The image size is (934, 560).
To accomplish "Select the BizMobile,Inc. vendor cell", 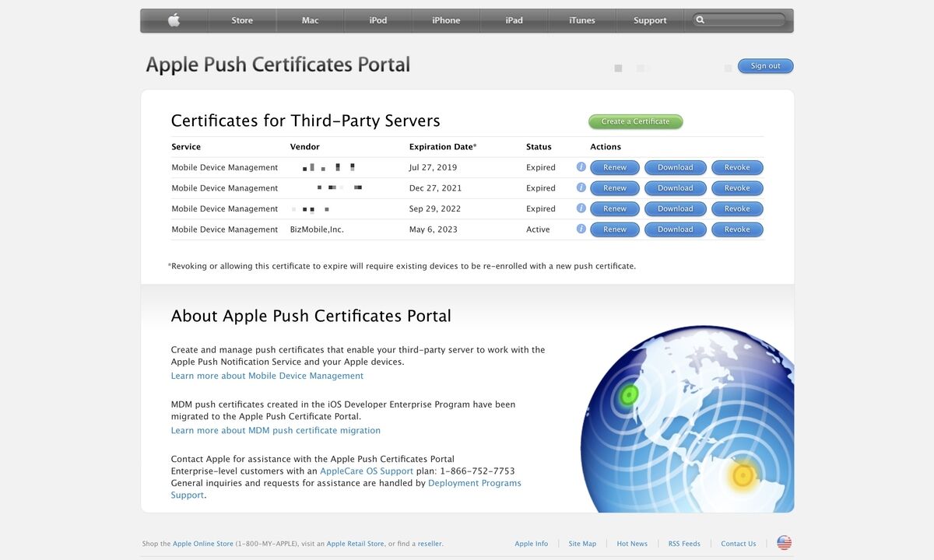I will pyautogui.click(x=317, y=229).
